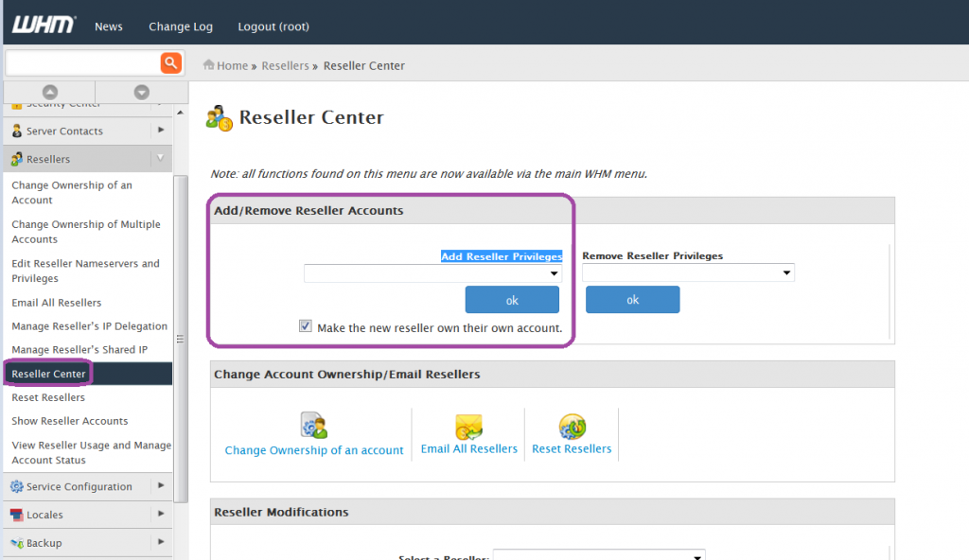969x560 pixels.
Task: Click the Email All Resellers envelope icon
Action: click(468, 423)
